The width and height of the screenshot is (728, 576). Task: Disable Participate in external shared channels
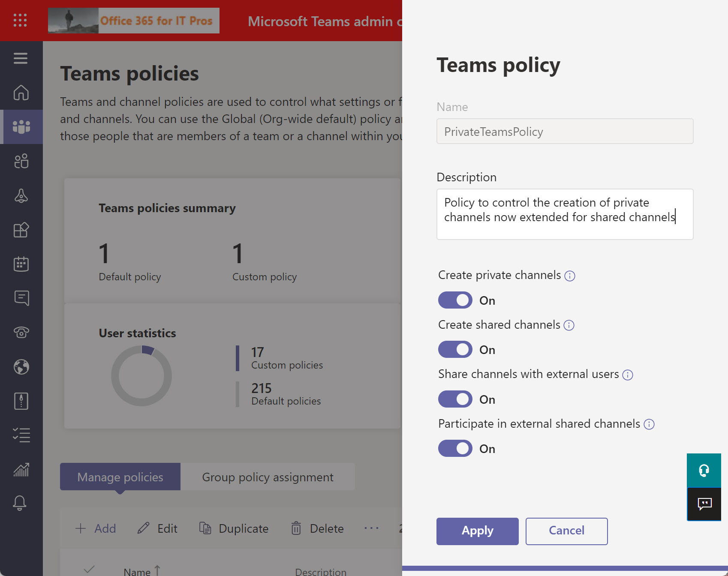[x=455, y=448]
